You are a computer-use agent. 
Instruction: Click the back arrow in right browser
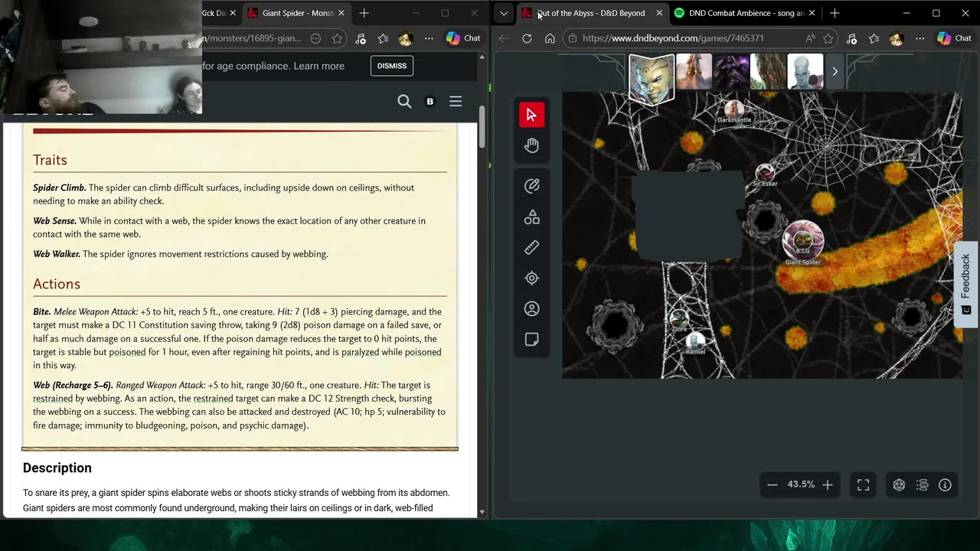[503, 38]
